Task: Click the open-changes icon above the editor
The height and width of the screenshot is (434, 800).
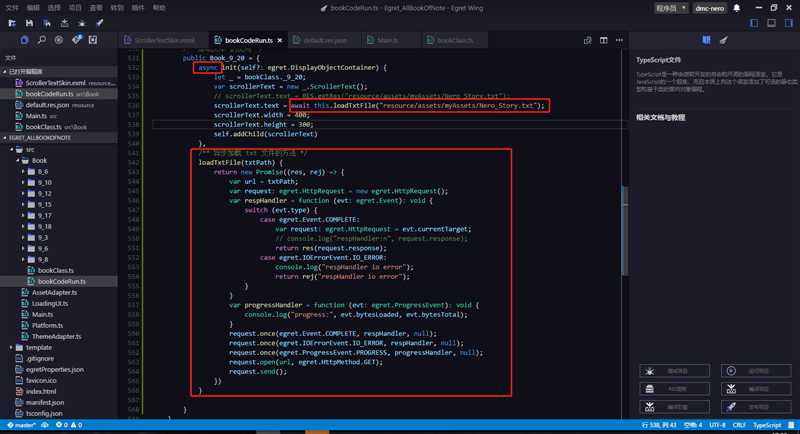Action: 587,40
